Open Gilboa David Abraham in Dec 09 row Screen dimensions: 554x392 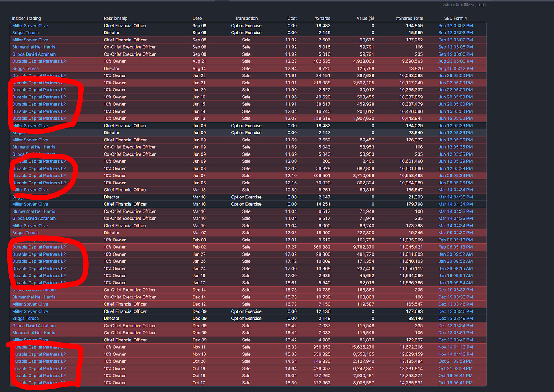point(34,326)
